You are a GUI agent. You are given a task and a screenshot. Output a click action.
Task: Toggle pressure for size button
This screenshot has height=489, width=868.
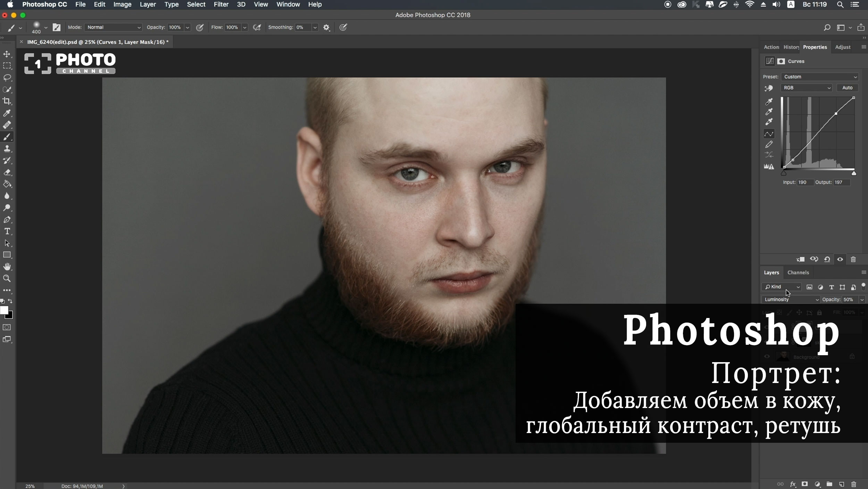pos(343,27)
